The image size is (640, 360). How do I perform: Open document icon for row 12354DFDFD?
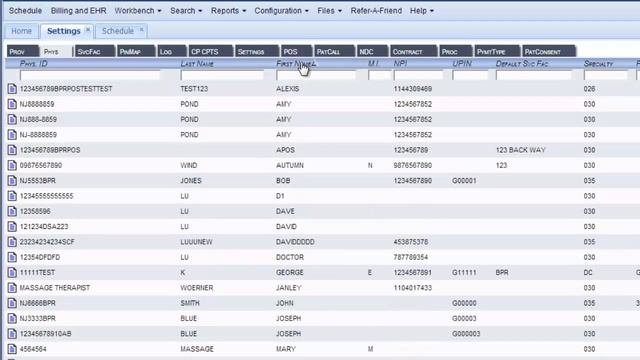coord(12,257)
